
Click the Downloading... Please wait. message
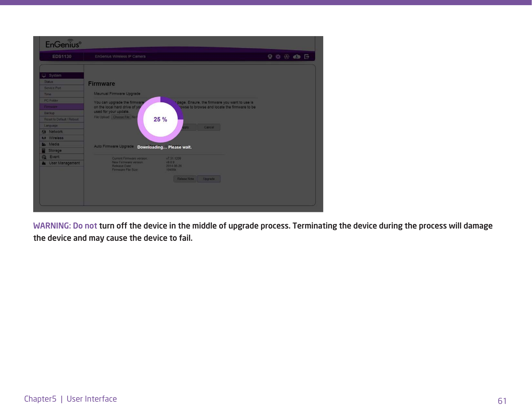[164, 147]
